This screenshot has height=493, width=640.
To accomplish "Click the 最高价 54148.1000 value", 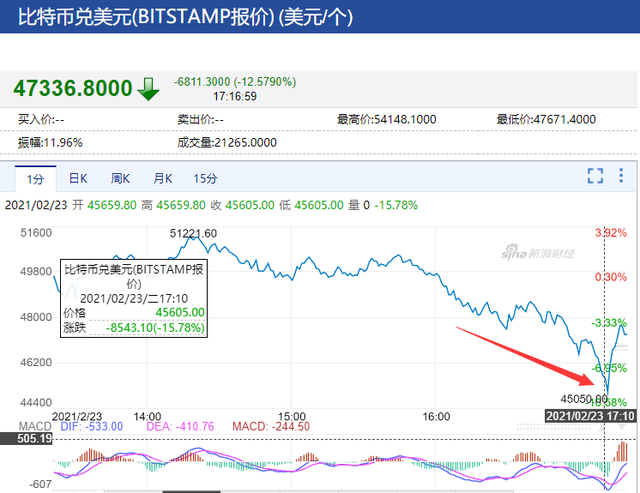I will pyautogui.click(x=387, y=120).
